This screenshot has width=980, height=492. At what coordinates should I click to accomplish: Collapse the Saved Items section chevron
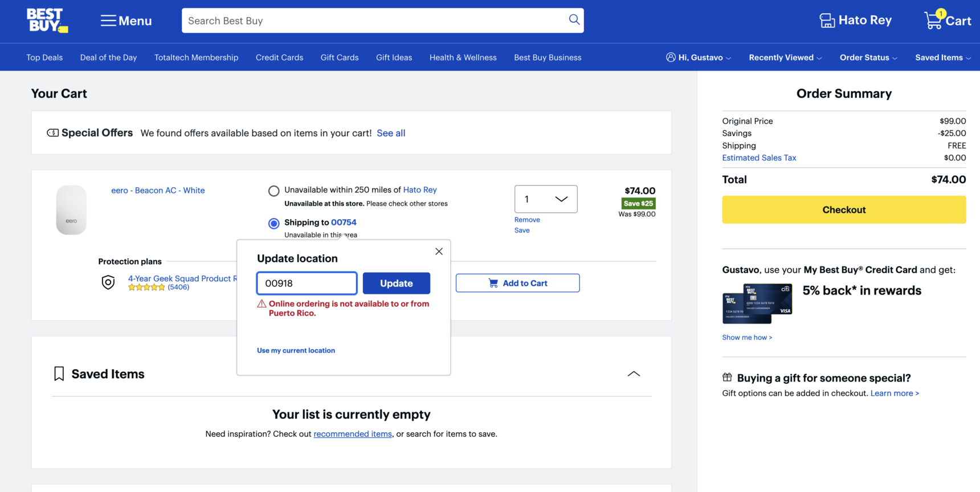pos(634,374)
